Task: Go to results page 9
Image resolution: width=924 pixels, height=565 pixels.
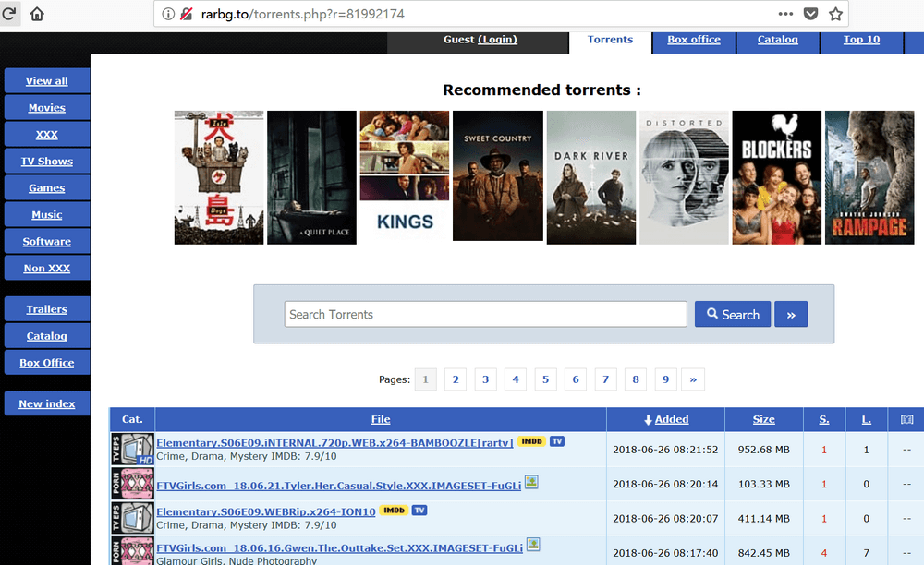Action: point(666,379)
